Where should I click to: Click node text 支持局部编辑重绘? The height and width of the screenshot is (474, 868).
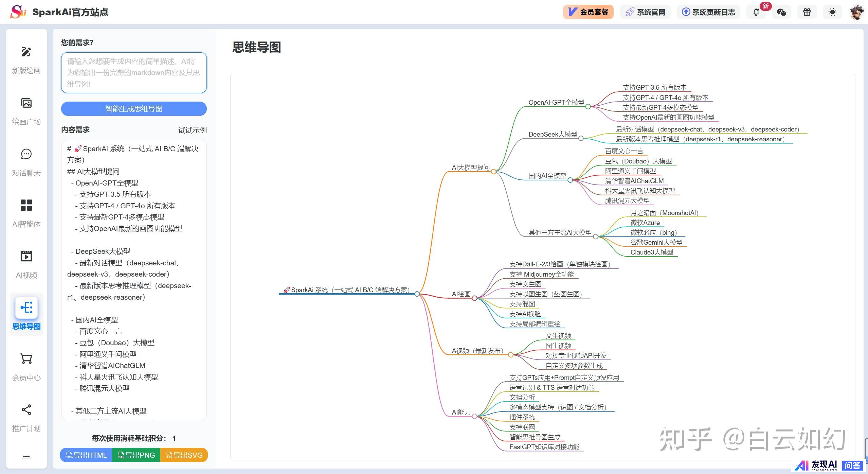535,324
